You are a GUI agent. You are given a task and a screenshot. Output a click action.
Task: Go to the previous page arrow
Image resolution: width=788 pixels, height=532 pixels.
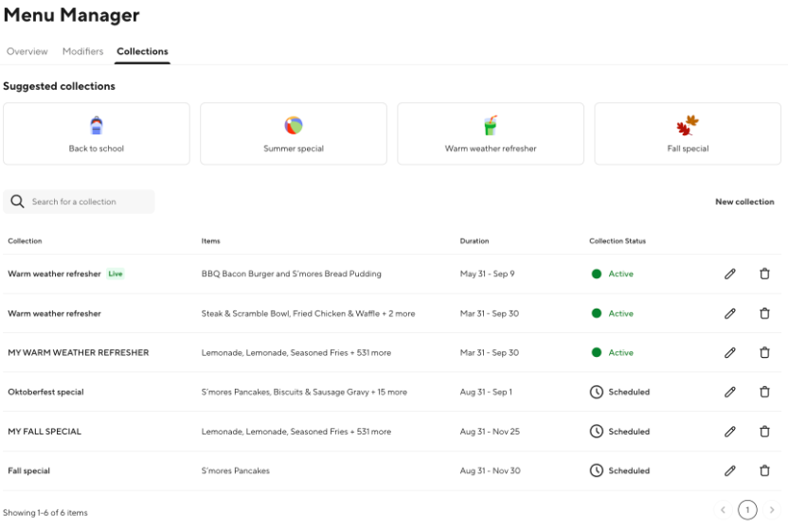point(723,510)
